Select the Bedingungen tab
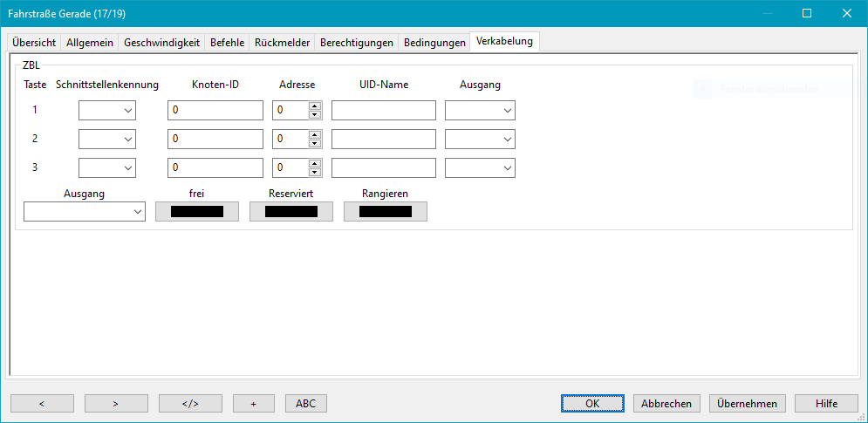 tap(434, 42)
